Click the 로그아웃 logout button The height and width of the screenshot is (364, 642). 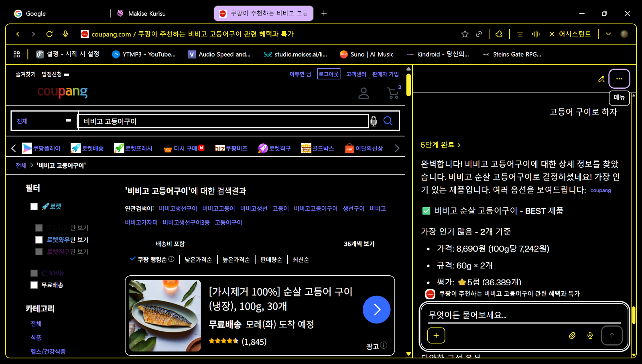pyautogui.click(x=329, y=74)
